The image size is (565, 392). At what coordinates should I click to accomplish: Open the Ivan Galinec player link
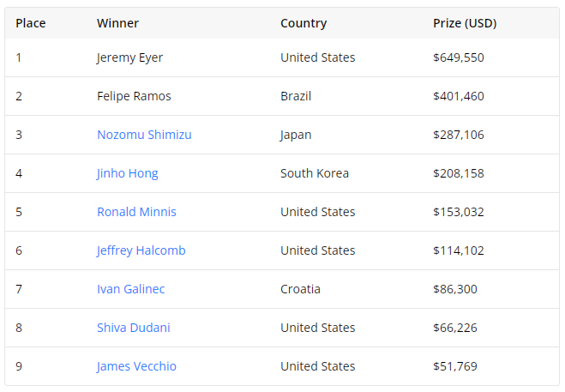click(x=131, y=289)
